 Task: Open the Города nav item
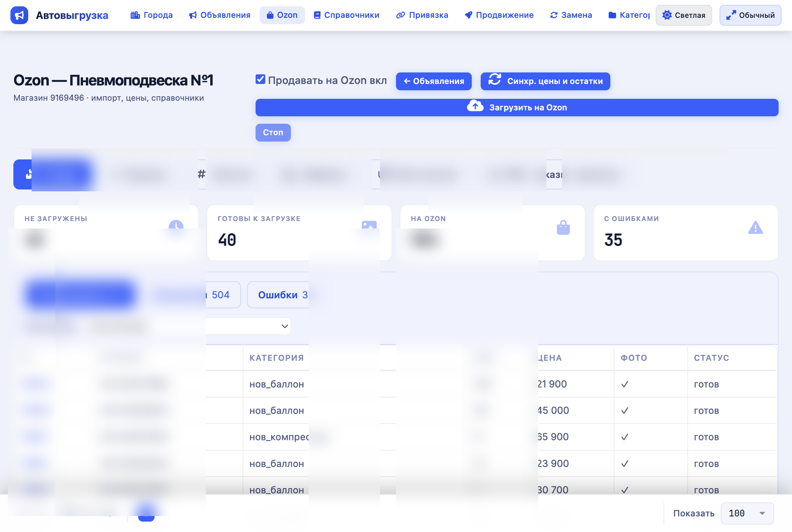click(152, 15)
